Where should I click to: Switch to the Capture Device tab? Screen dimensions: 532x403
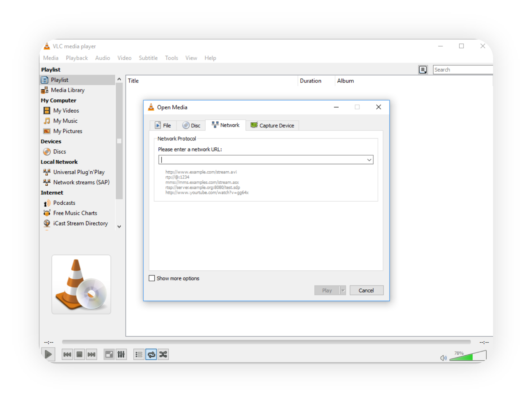[x=272, y=125]
